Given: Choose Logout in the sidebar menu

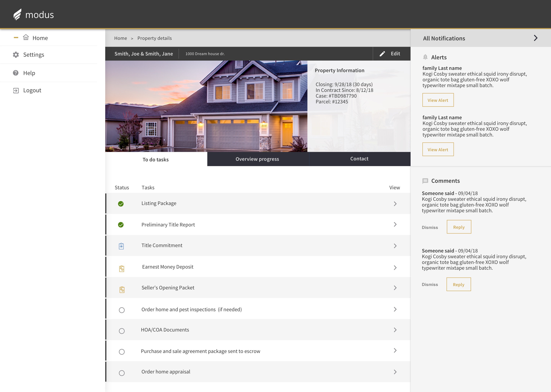Looking at the screenshot, I should coord(32,90).
